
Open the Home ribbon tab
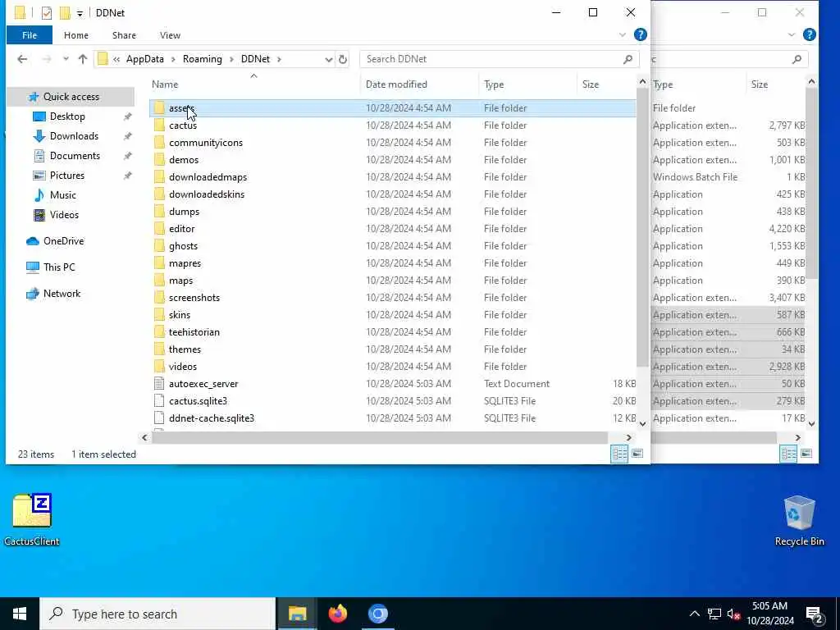tap(76, 35)
